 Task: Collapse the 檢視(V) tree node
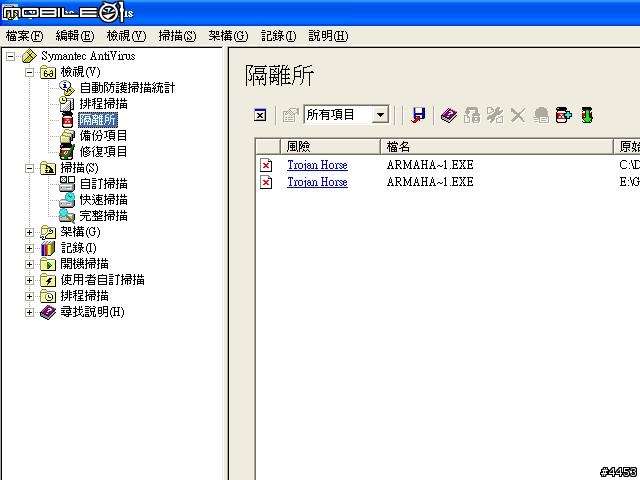(x=29, y=73)
